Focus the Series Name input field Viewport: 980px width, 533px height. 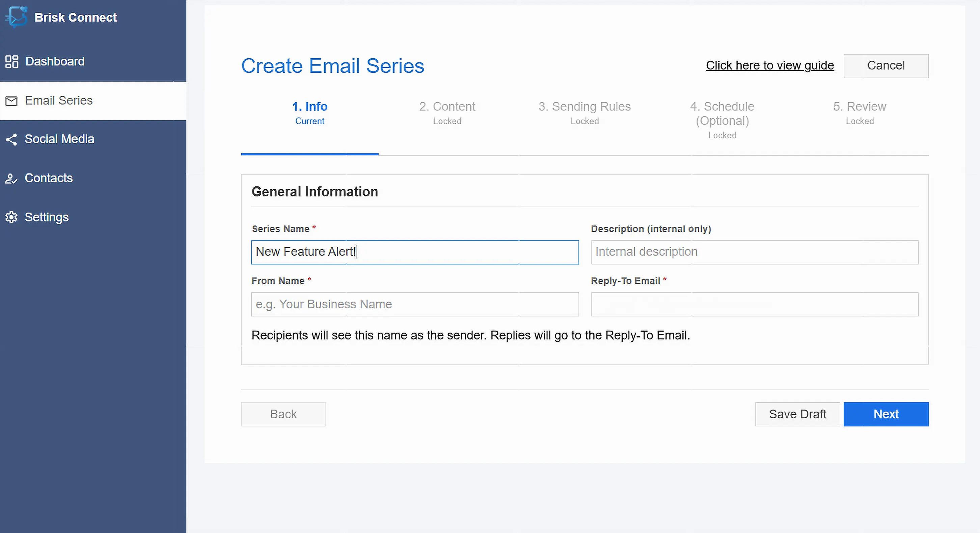pyautogui.click(x=415, y=252)
